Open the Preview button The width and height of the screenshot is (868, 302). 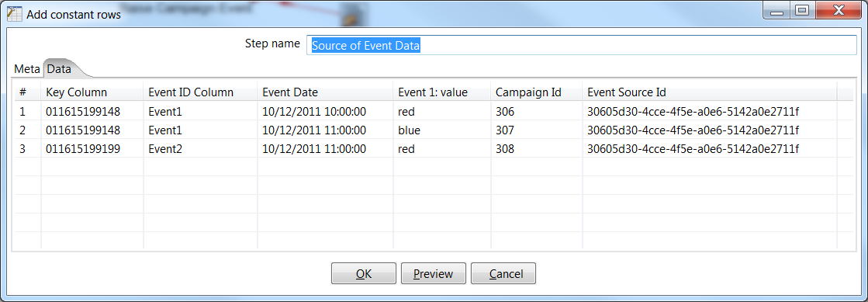click(433, 274)
